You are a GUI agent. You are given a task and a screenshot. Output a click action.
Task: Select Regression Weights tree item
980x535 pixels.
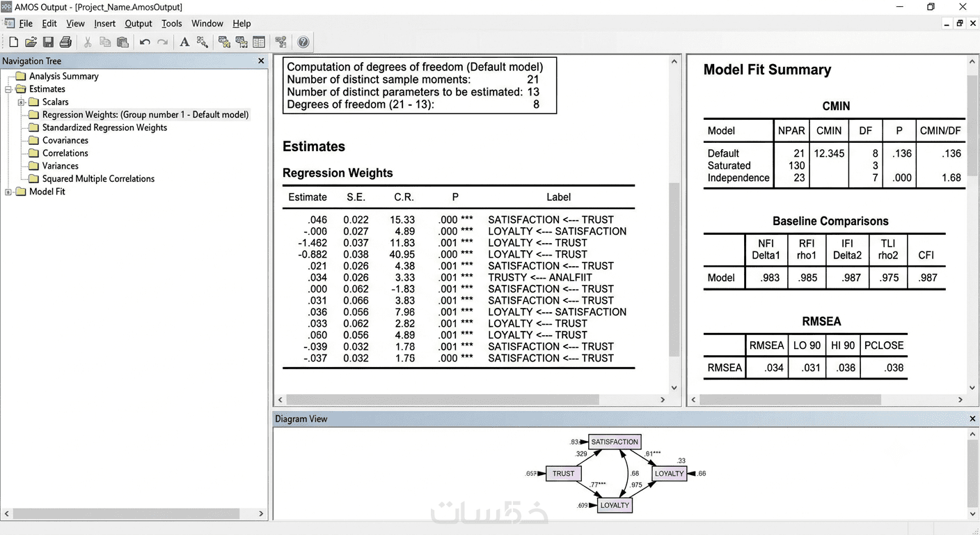pos(145,115)
